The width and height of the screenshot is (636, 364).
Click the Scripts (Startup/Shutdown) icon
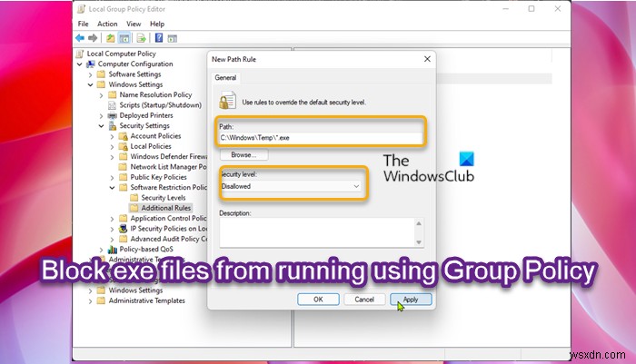(113, 105)
